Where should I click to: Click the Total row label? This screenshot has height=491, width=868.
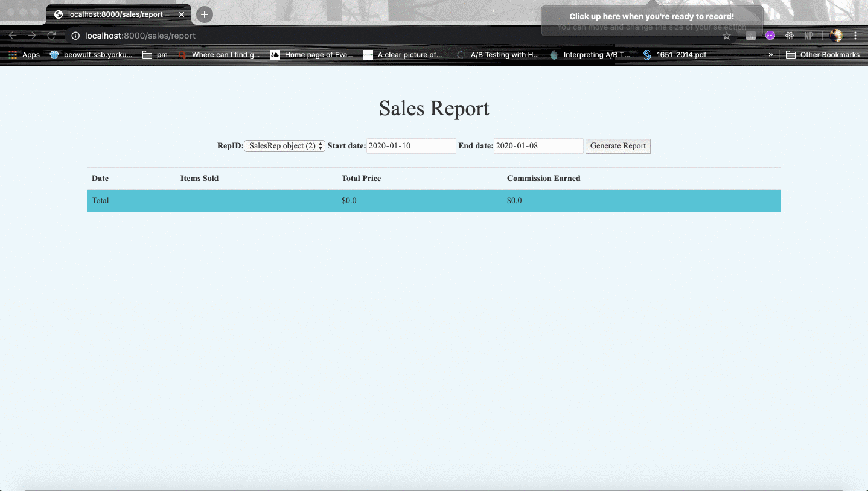point(100,201)
